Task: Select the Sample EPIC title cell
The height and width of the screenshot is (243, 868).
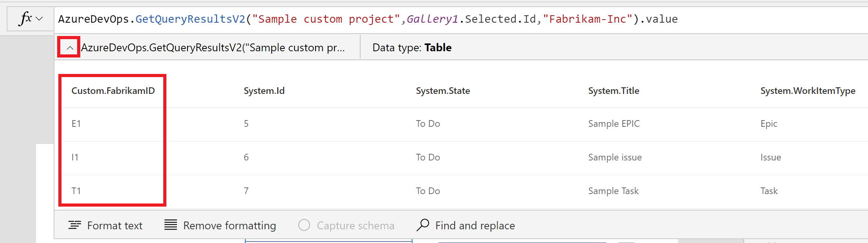Action: click(x=614, y=124)
